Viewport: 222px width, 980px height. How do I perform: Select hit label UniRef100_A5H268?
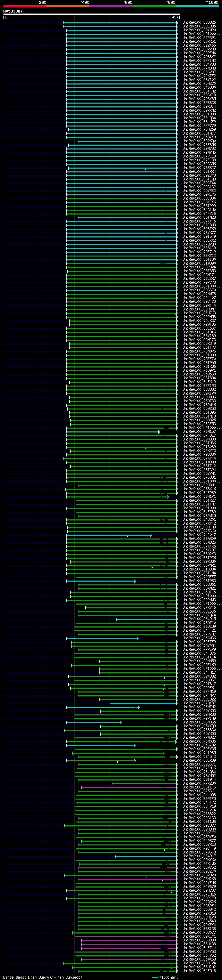click(x=199, y=879)
